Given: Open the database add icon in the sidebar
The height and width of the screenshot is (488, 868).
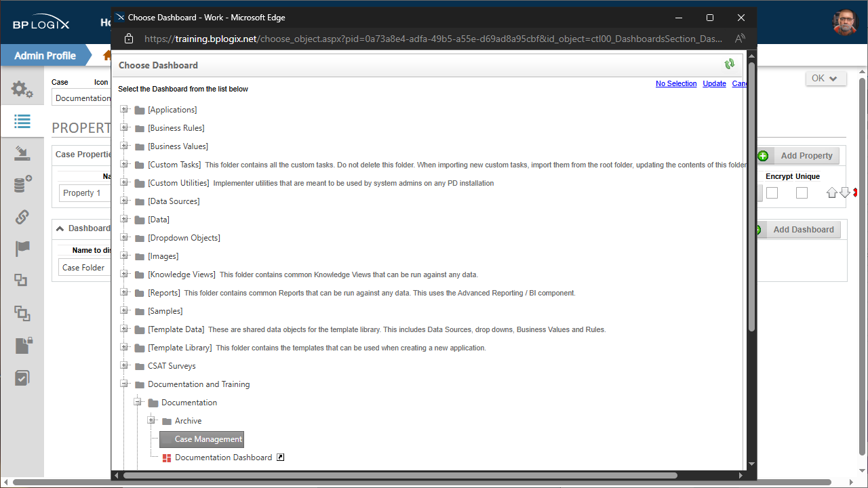Looking at the screenshot, I should click(22, 184).
